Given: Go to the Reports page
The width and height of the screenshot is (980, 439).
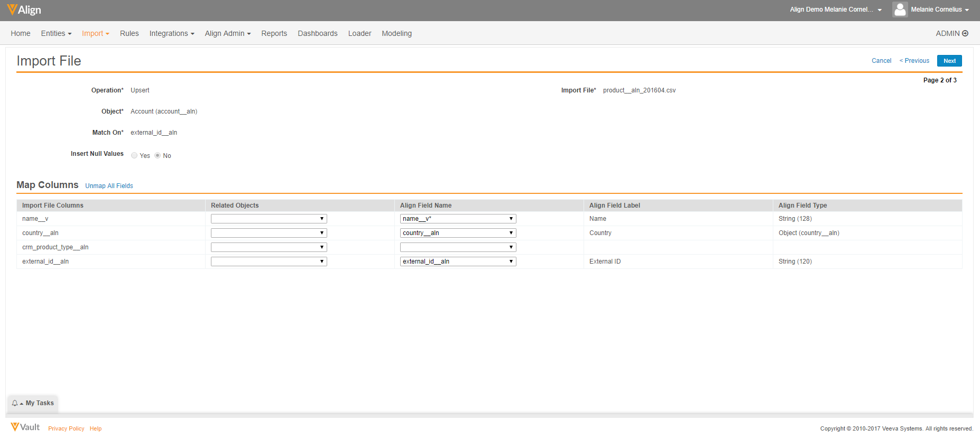Looking at the screenshot, I should (274, 33).
